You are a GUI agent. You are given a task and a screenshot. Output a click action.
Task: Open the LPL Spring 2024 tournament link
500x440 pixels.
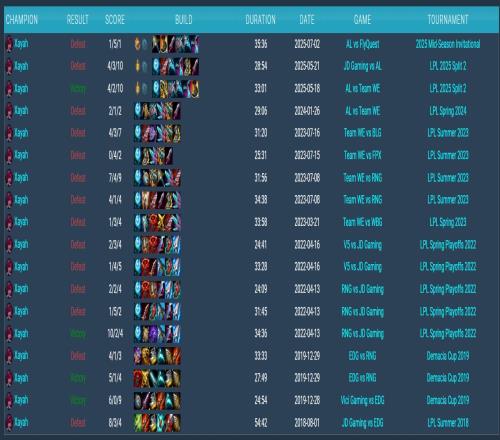[448, 111]
